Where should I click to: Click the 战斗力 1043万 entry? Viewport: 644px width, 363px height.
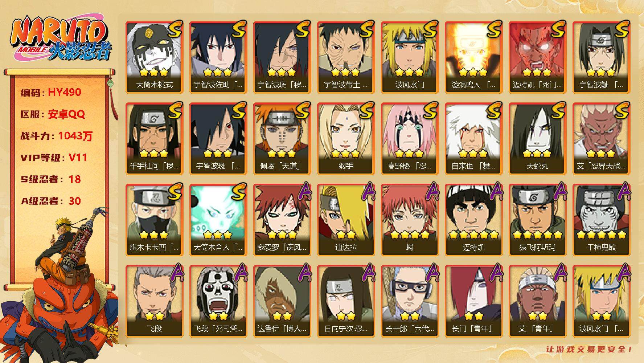(x=56, y=136)
